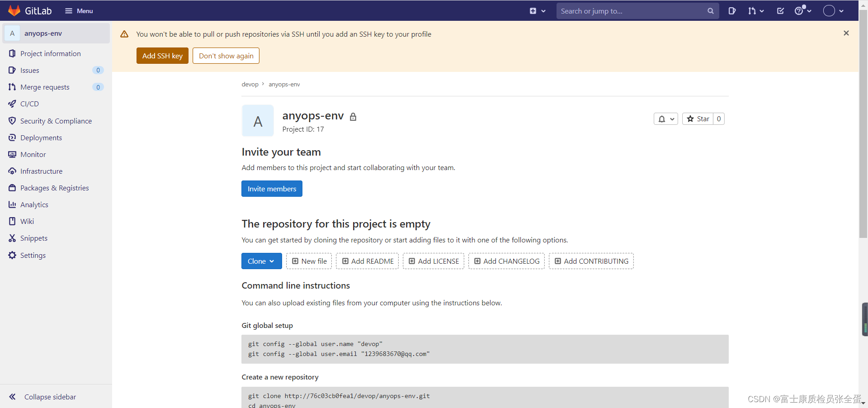Click the Add CONTRIBUTING button
868x408 pixels.
[x=591, y=261]
